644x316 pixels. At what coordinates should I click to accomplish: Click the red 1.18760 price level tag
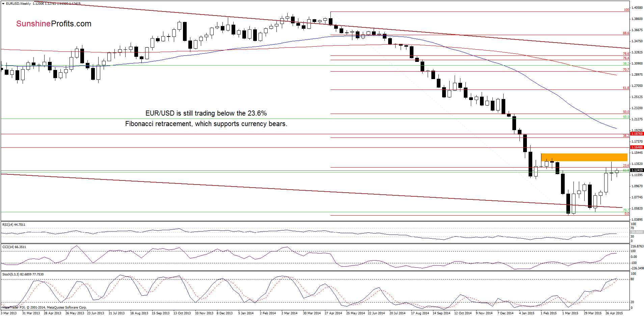click(637, 134)
